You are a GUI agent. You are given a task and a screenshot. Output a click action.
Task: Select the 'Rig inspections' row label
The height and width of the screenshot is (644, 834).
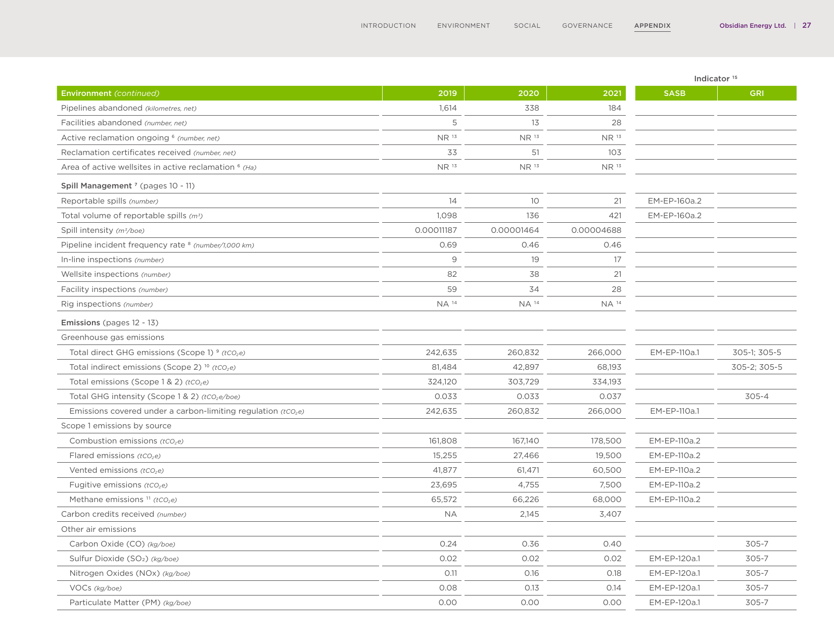pyautogui.click(x=107, y=304)
